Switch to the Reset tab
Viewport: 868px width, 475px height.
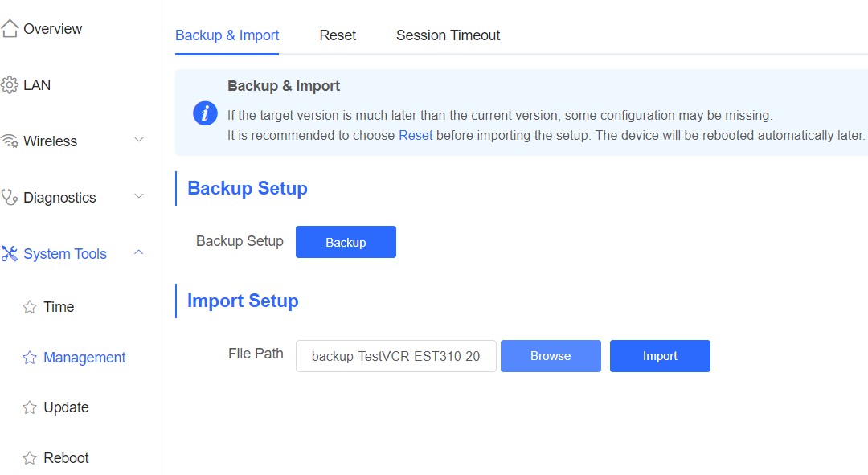[338, 35]
